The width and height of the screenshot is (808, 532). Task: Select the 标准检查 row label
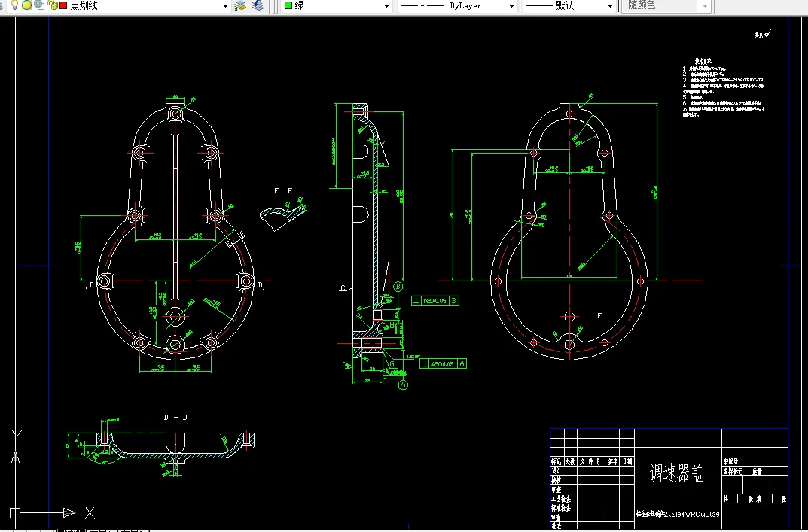[x=561, y=509]
